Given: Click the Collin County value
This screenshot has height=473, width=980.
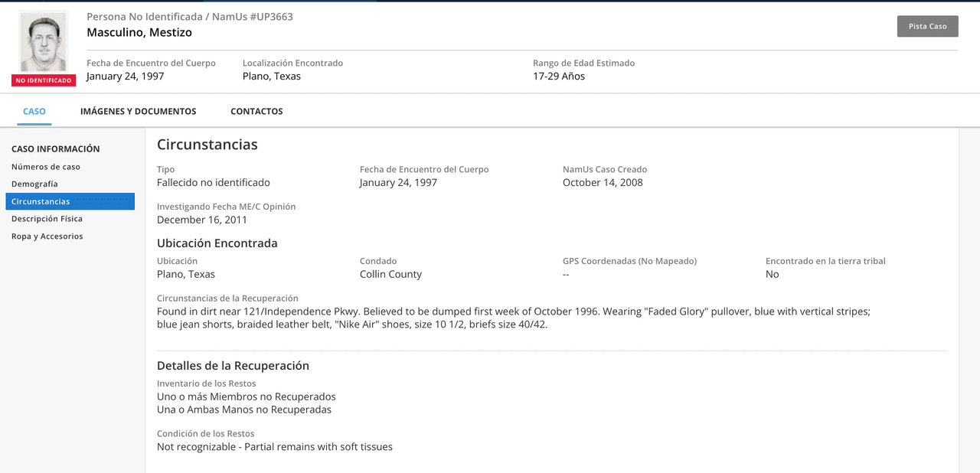Looking at the screenshot, I should point(390,274).
